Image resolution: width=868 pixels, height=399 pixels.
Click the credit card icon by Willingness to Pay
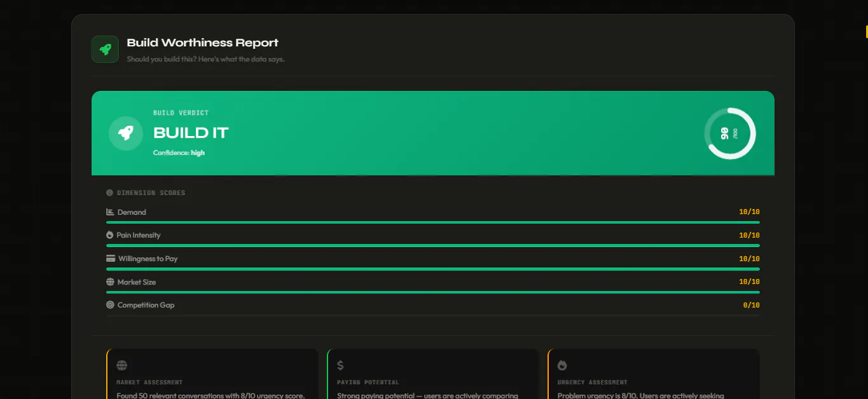coord(111,259)
